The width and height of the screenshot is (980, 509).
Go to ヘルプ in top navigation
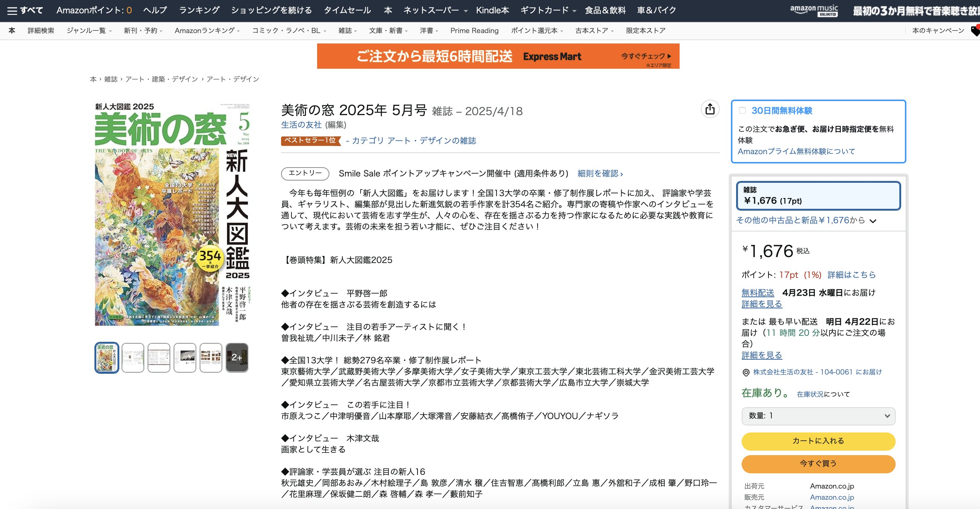155,10
